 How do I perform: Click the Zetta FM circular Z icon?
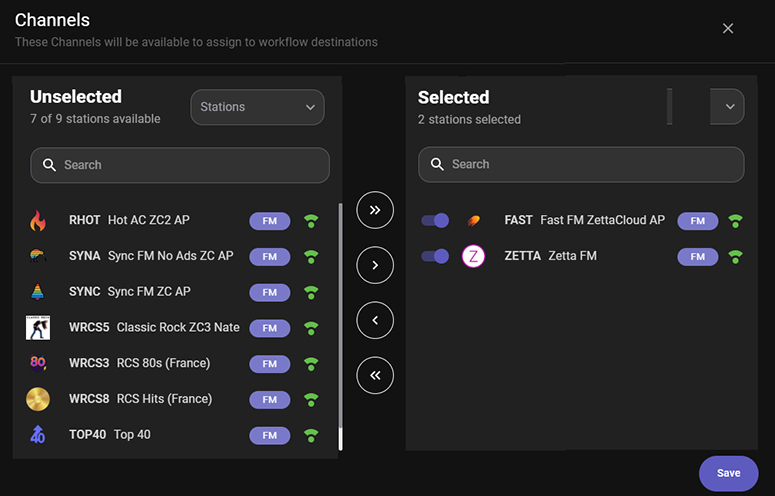(473, 256)
